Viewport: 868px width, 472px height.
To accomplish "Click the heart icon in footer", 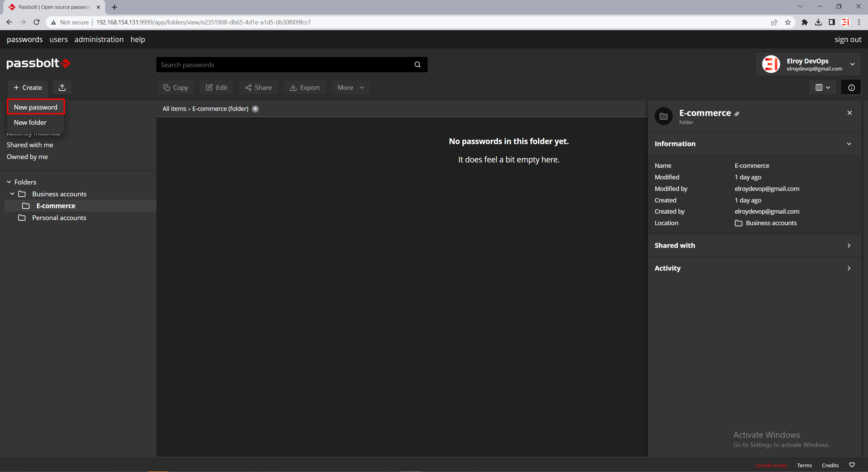I will (852, 465).
